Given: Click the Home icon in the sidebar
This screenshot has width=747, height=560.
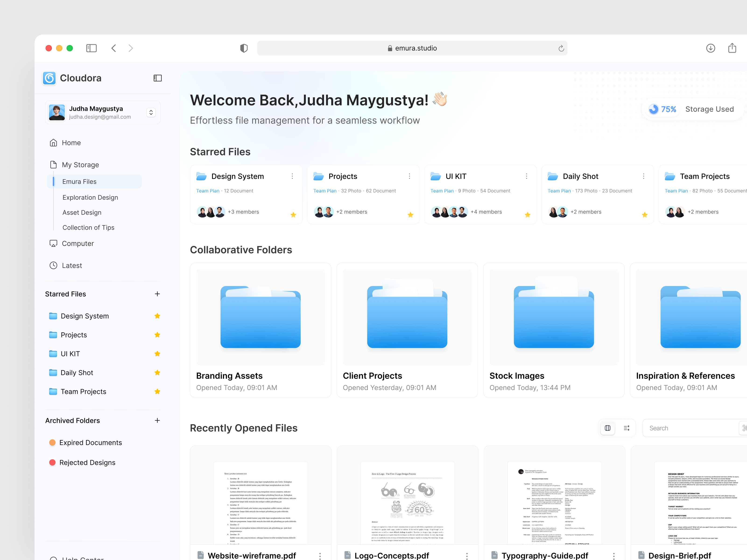Looking at the screenshot, I should click(x=53, y=142).
